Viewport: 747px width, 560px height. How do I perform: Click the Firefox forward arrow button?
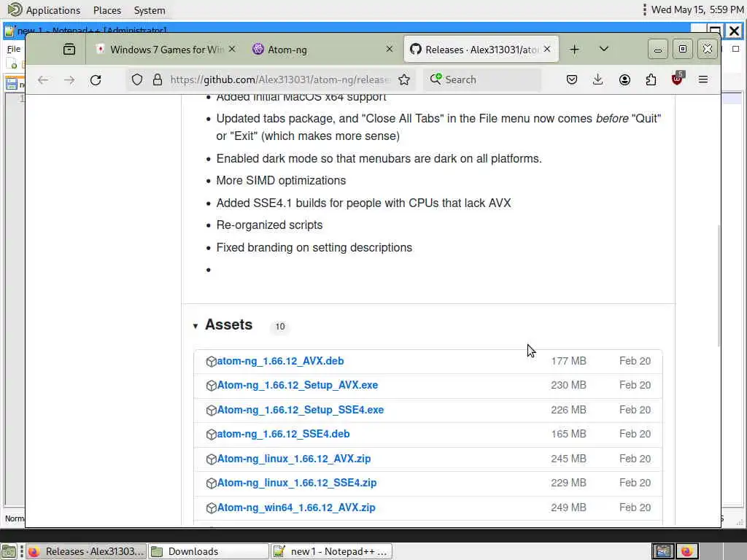tap(69, 80)
